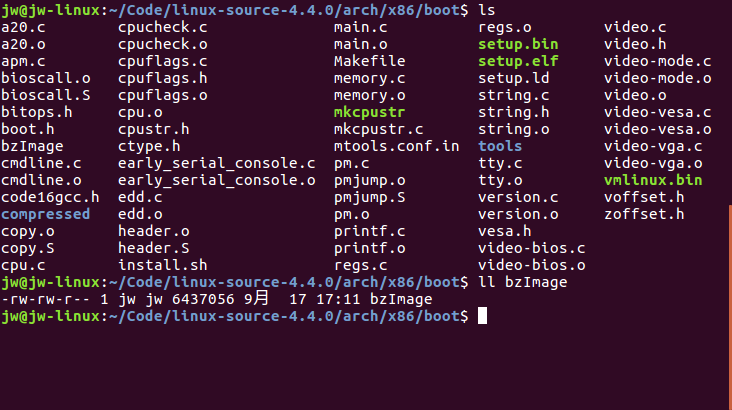Viewport: 732px width, 410px height.
Task: Click the zoffset.h entry
Action: pyautogui.click(x=644, y=214)
